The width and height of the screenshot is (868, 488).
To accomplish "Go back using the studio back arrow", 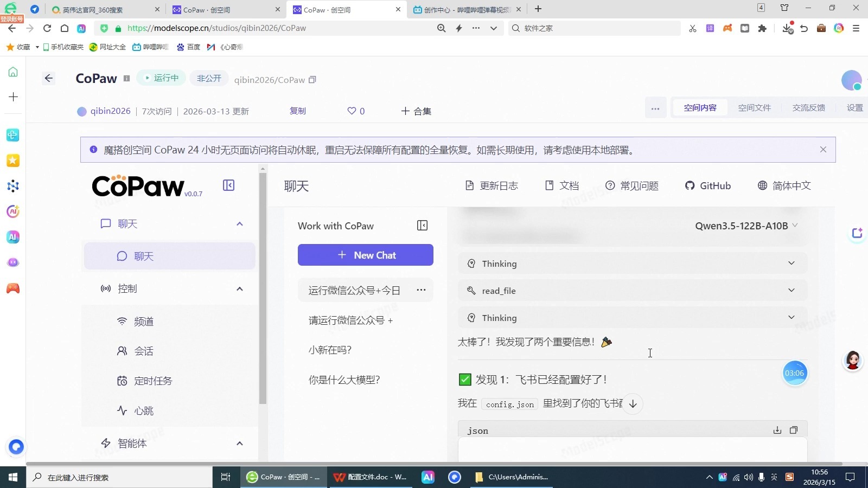I will pos(49,79).
